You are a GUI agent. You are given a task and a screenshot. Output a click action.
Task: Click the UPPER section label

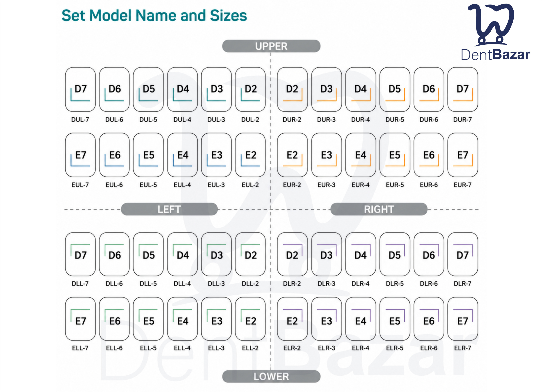tap(271, 46)
